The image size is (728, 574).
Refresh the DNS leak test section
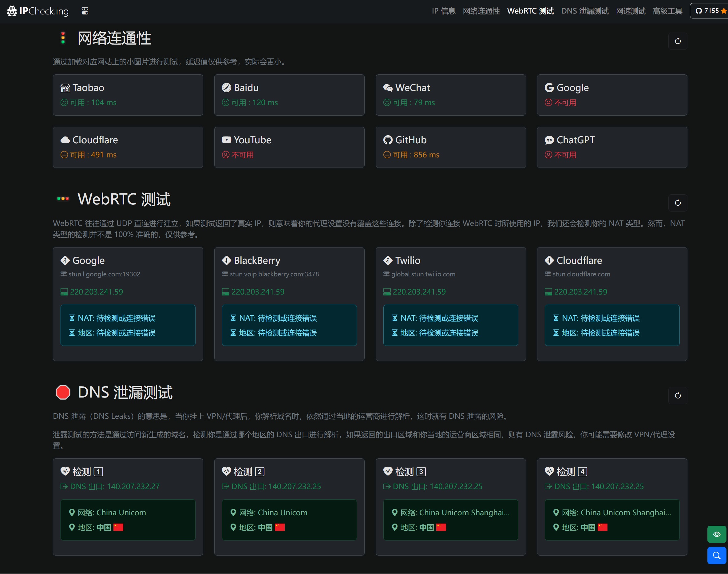pos(677,395)
